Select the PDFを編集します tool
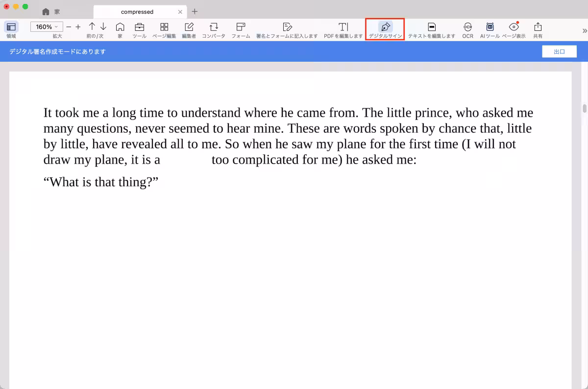This screenshot has height=389, width=588. point(343,27)
